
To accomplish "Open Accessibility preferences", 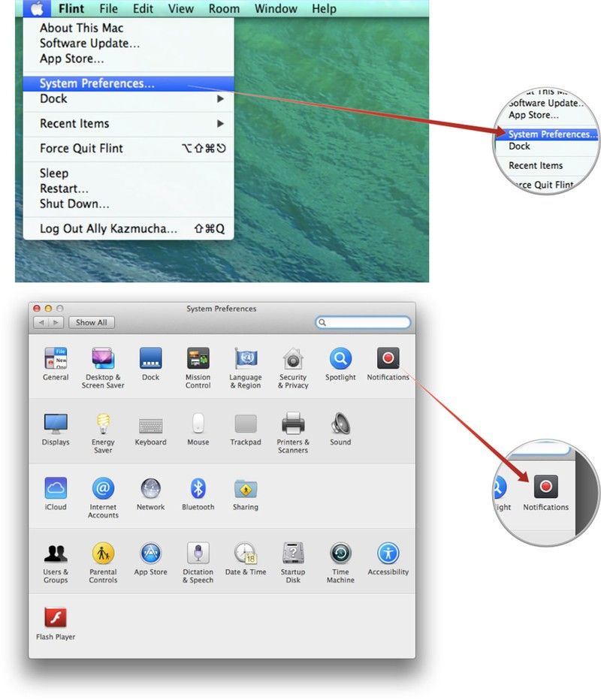I will coord(388,554).
